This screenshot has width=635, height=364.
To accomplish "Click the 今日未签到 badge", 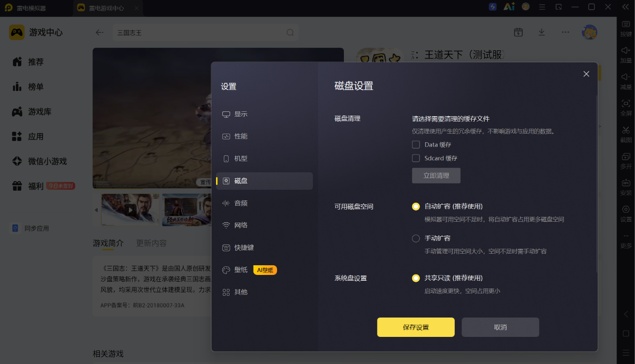I will (61, 186).
